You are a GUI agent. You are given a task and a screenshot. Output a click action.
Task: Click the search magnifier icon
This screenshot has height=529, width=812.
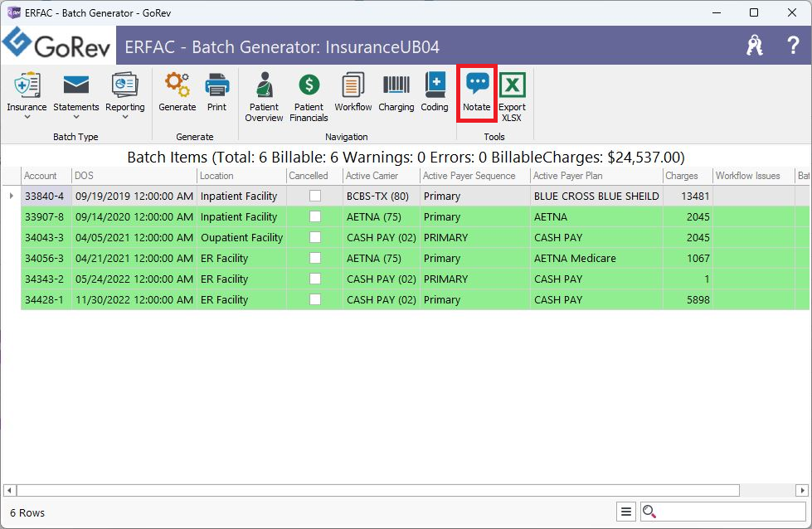[x=649, y=512]
